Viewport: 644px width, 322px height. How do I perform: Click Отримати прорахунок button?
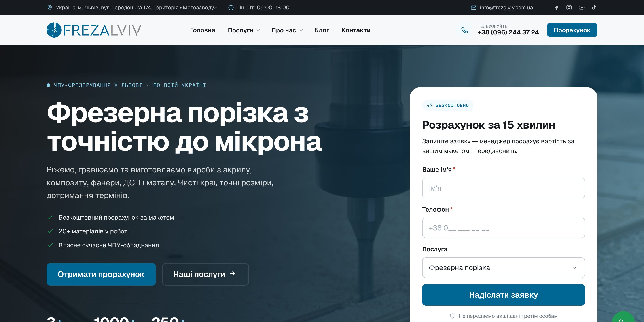101,274
